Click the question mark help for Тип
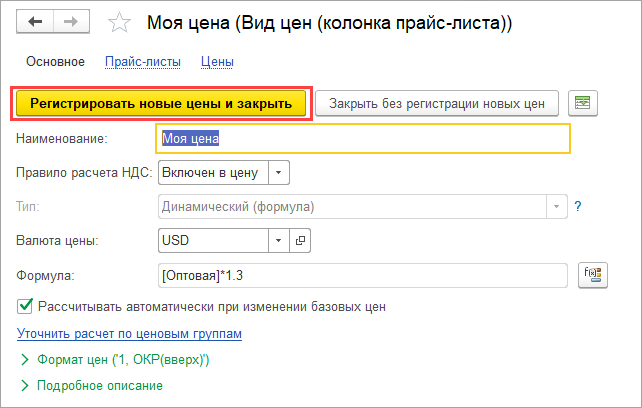This screenshot has height=408, width=642. pos(578,207)
